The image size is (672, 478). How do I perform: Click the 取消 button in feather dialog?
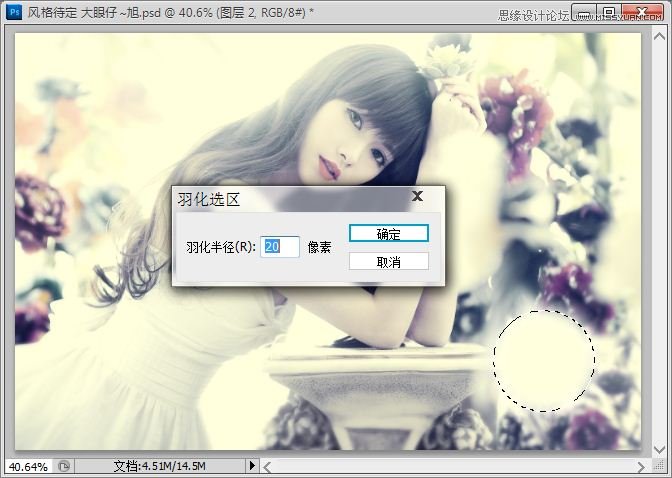389,262
